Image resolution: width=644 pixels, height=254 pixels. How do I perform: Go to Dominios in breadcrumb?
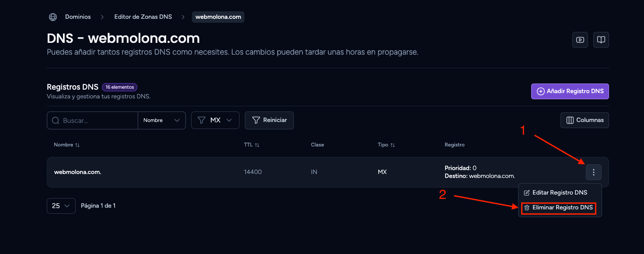pos(78,17)
